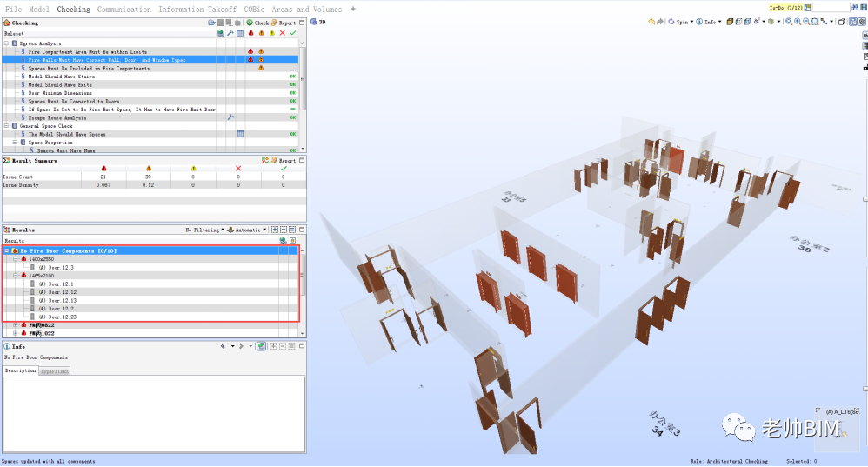Switch to Information Takeoff layout tab
The height and width of the screenshot is (467, 868).
tap(197, 10)
